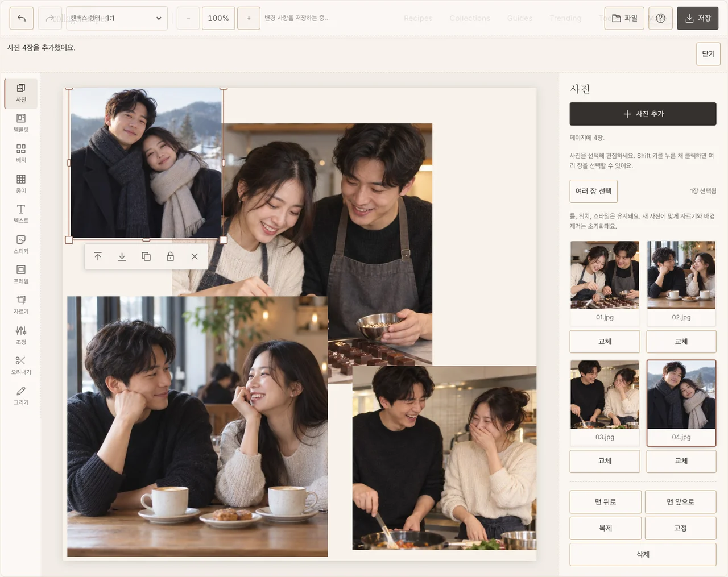Bring photo to front using floating toolbar
This screenshot has width=728, height=577.
click(98, 256)
